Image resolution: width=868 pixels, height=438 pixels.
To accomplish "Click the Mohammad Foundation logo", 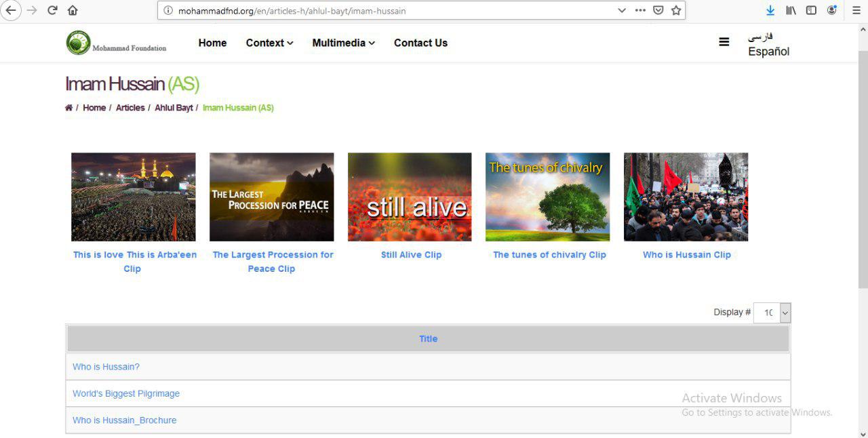I will (x=116, y=43).
